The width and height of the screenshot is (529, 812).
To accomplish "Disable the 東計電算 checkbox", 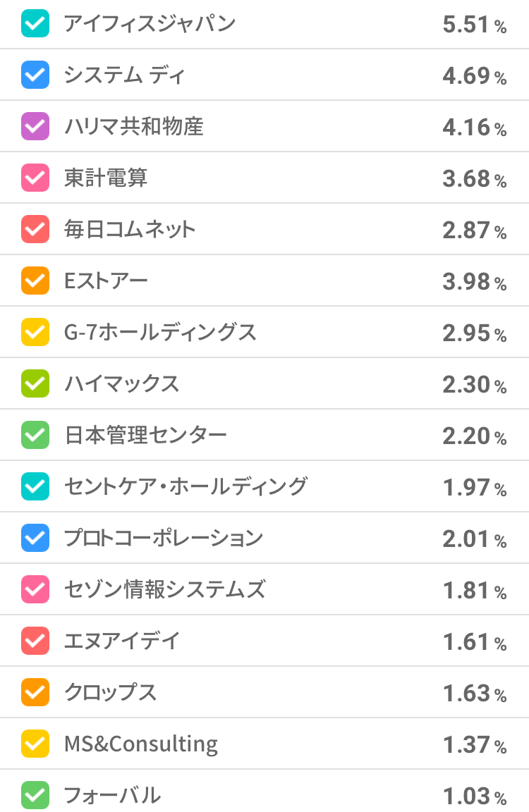I will click(35, 178).
